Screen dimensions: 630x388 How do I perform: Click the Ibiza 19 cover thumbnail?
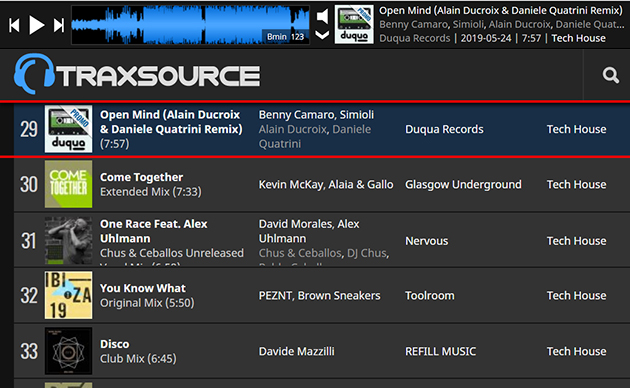click(x=68, y=295)
